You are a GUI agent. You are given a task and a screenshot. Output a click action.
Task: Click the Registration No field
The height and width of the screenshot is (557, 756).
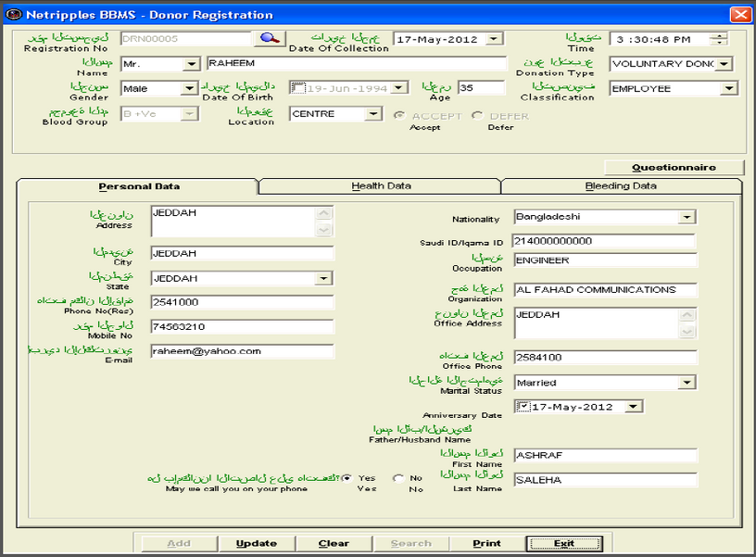coord(186,39)
